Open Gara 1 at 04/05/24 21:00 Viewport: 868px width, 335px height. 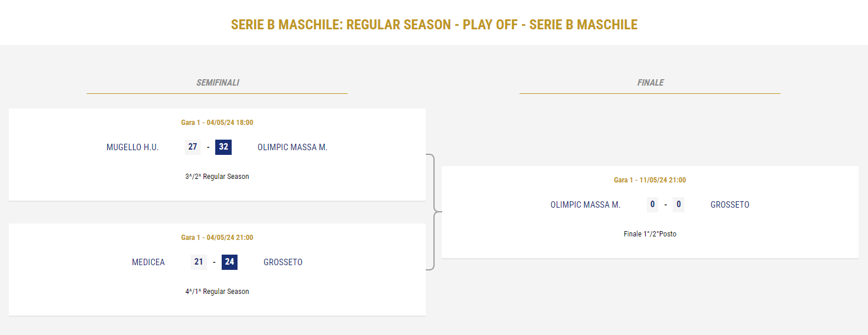[x=217, y=238]
